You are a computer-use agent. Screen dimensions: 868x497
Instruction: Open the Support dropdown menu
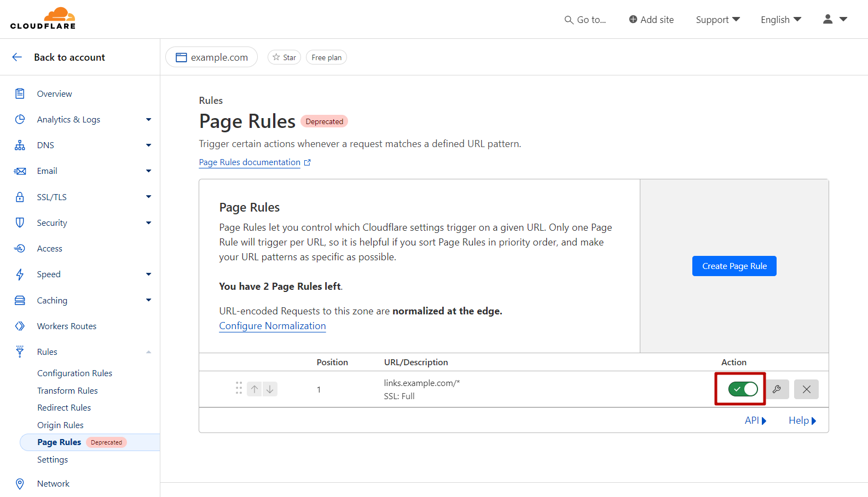pos(717,20)
